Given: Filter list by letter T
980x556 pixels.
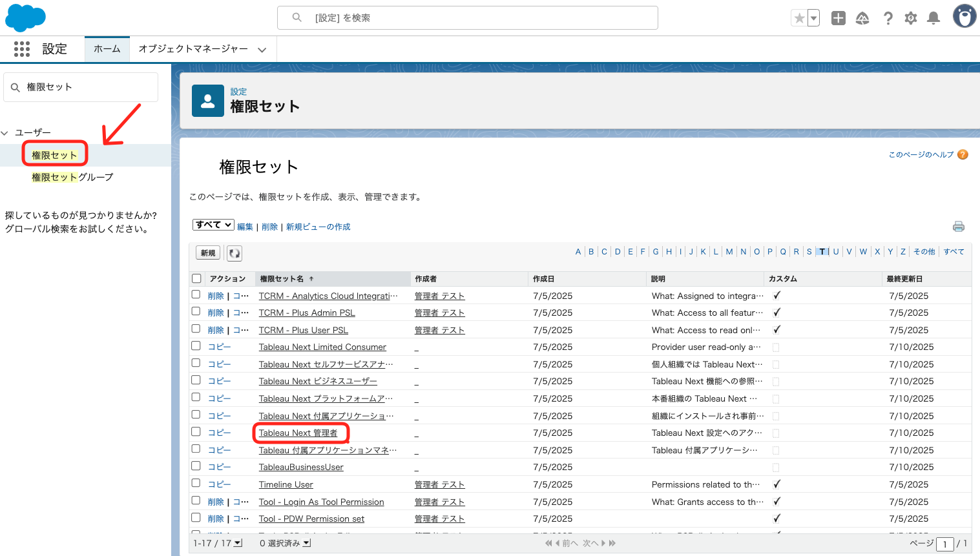Looking at the screenshot, I should click(822, 252).
